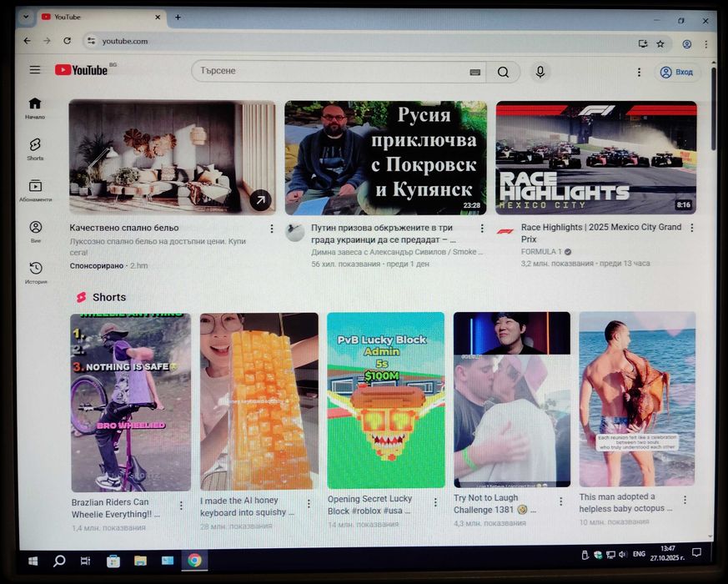728x584 pixels.
Task: Click the page vertical scrollbar thumb
Action: click(x=714, y=109)
